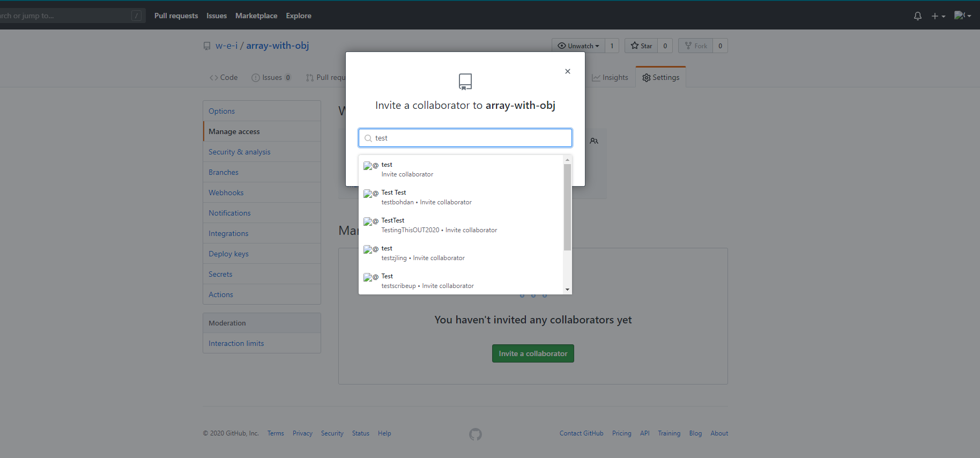This screenshot has width=980, height=458.
Task: Choose the TestingThisOUT2020 search result
Action: [461, 225]
